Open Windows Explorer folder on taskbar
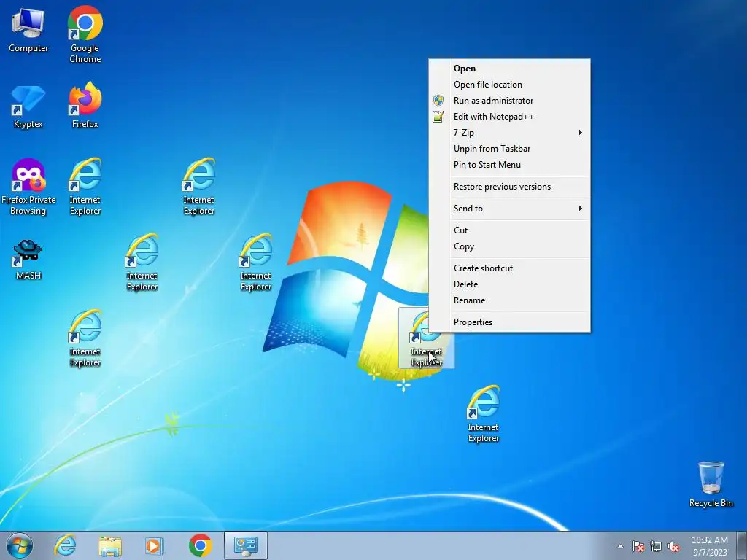The width and height of the screenshot is (747, 560). (x=110, y=545)
